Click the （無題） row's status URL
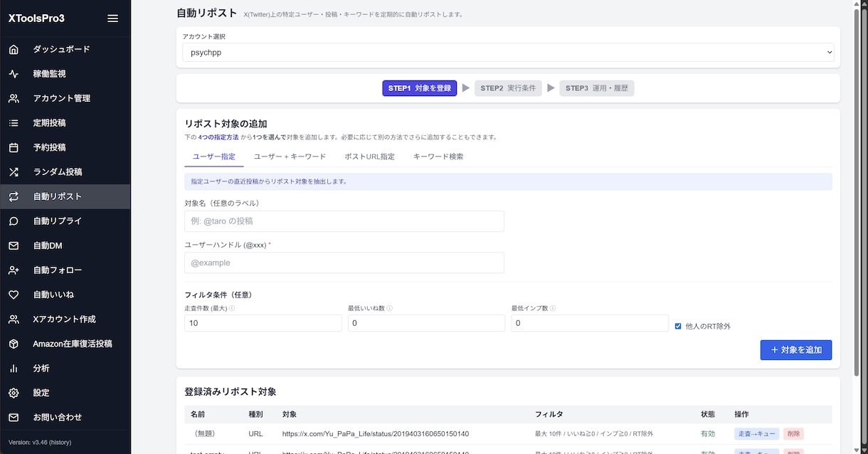The height and width of the screenshot is (454, 868). point(376,433)
